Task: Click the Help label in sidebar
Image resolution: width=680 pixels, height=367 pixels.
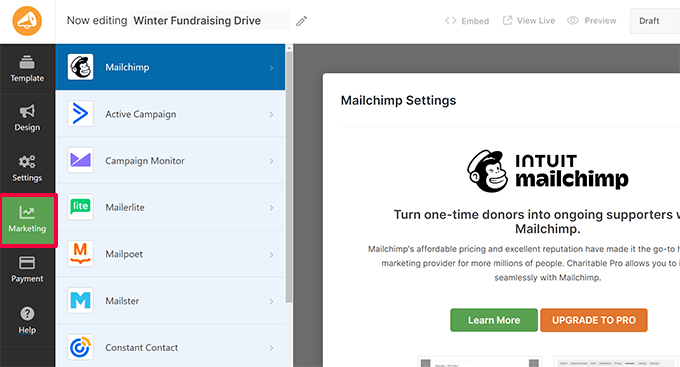Action: [x=27, y=330]
